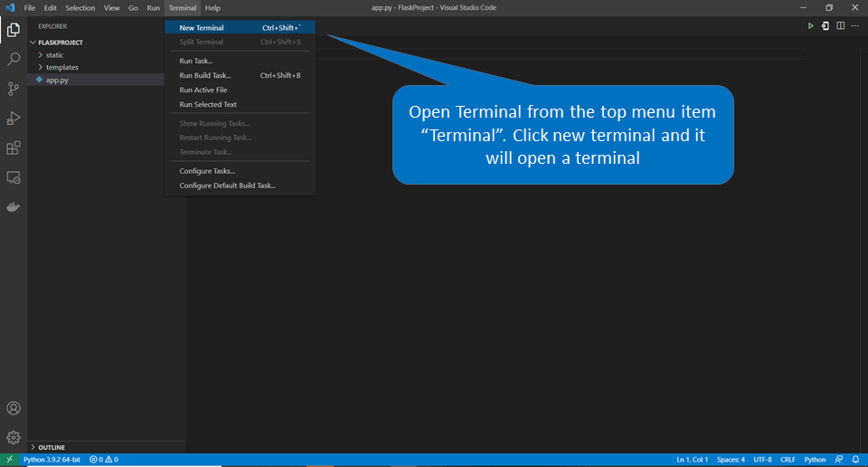
Task: Open Source Control view icon
Action: [x=14, y=89]
